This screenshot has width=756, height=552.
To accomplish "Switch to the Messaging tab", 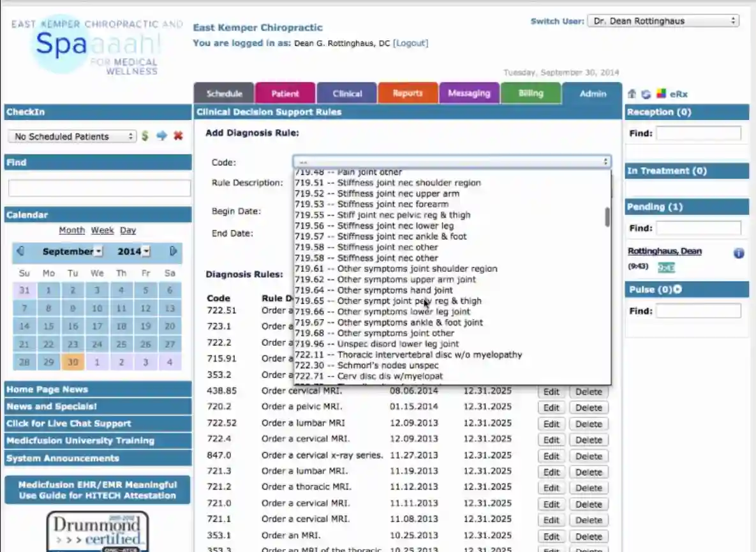I will [x=469, y=93].
